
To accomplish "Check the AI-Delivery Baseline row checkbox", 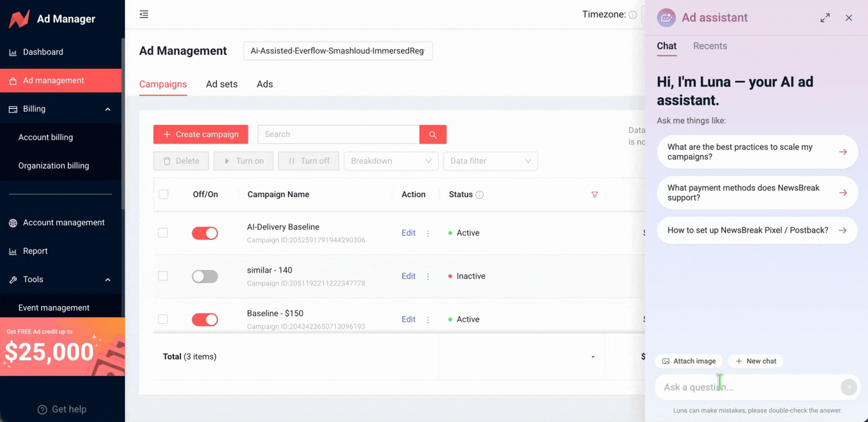I will 163,233.
